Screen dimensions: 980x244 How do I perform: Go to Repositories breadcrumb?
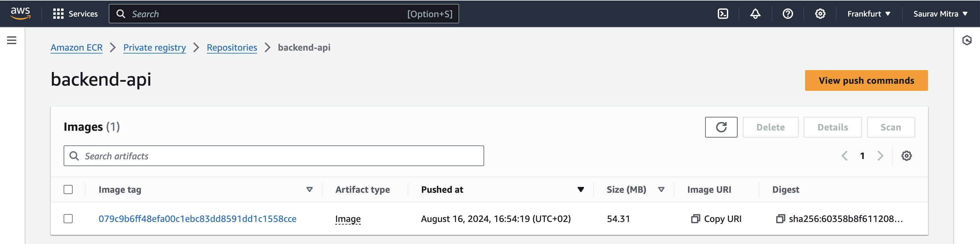tap(232, 48)
